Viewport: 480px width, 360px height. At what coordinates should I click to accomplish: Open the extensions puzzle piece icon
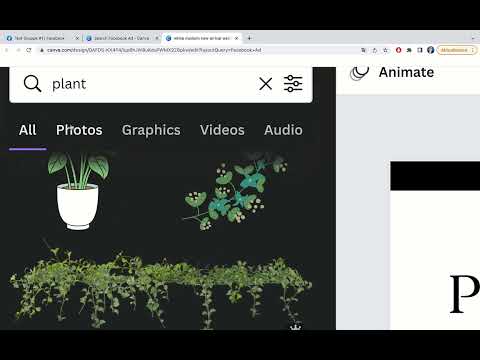coord(409,50)
